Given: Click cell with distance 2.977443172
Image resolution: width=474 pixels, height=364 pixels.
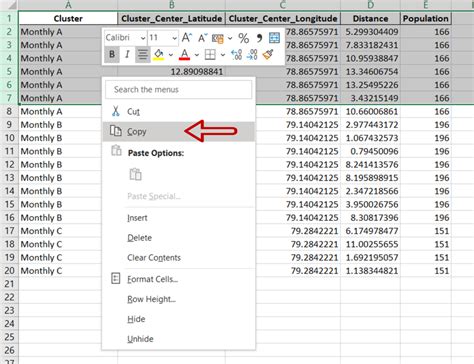Looking at the screenshot, I should pyautogui.click(x=370, y=125).
